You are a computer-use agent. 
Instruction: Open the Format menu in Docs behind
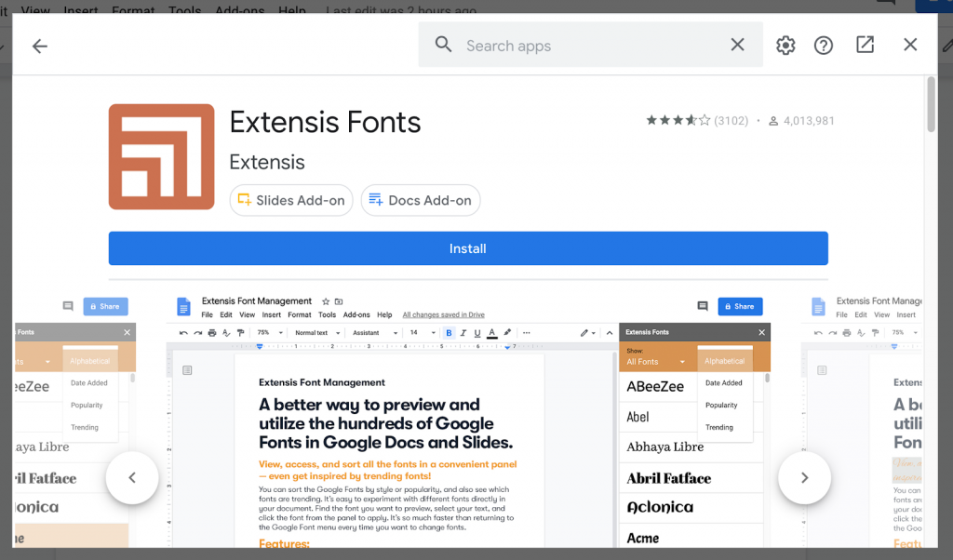coord(133,10)
